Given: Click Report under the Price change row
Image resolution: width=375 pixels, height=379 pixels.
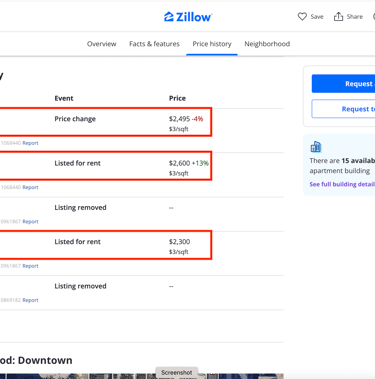Looking at the screenshot, I should point(30,143).
